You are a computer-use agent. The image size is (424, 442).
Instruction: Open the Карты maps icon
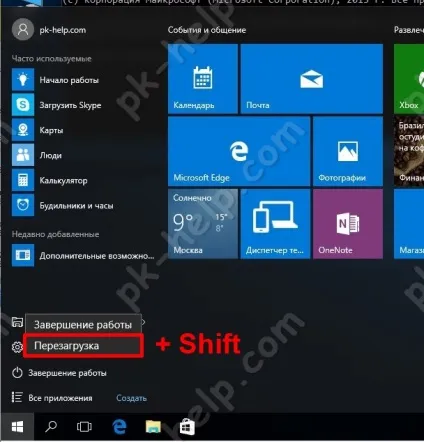click(23, 130)
